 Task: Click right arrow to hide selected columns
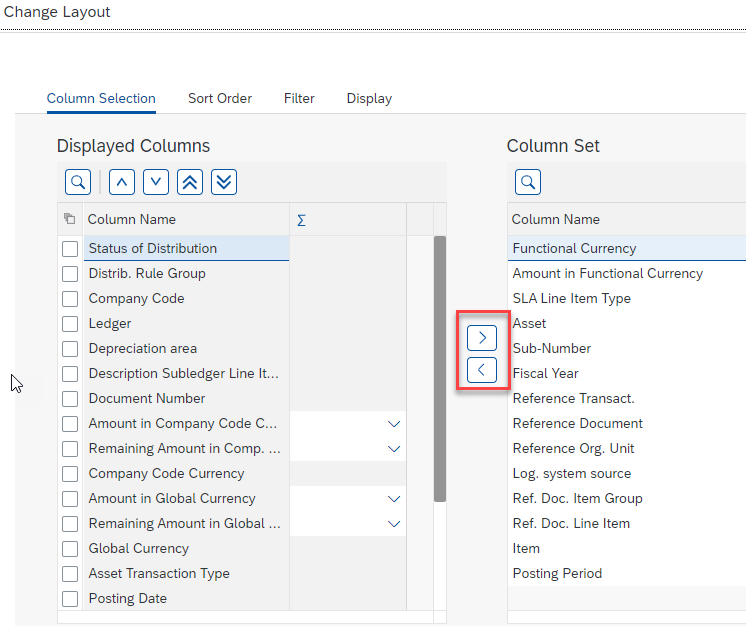(482, 338)
